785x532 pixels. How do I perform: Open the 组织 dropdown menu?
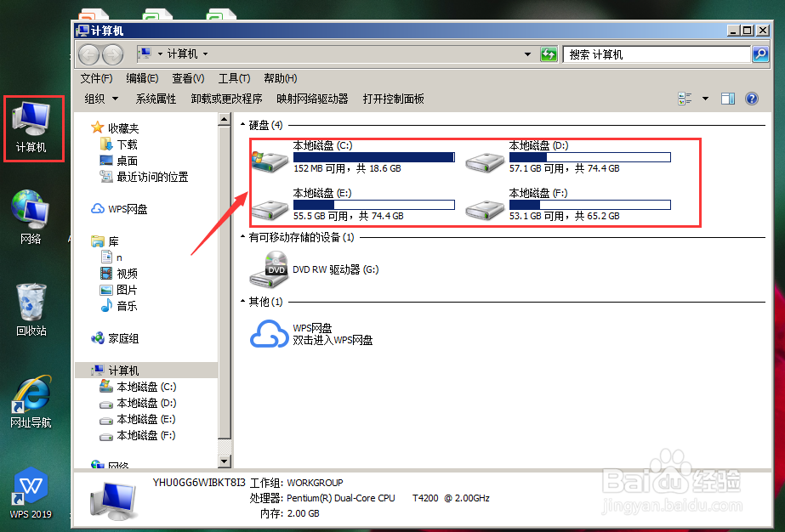pyautogui.click(x=100, y=98)
